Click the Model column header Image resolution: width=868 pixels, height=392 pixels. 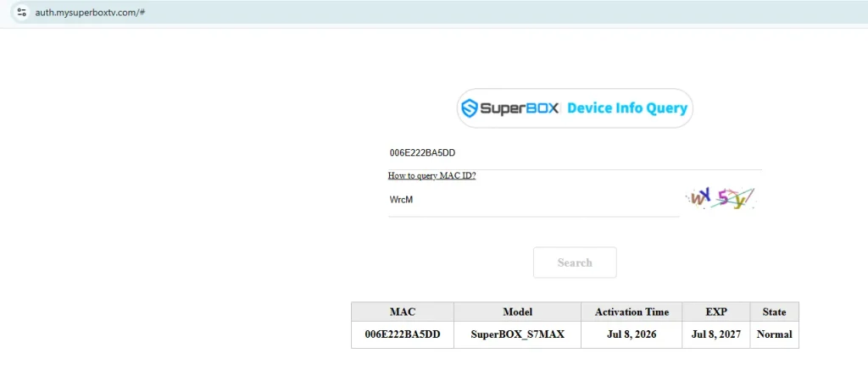click(x=518, y=312)
